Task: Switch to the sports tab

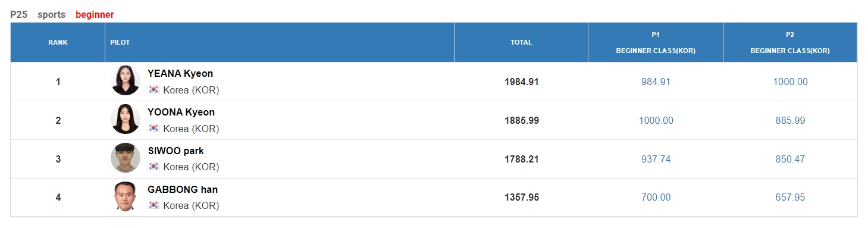Action: (x=52, y=14)
